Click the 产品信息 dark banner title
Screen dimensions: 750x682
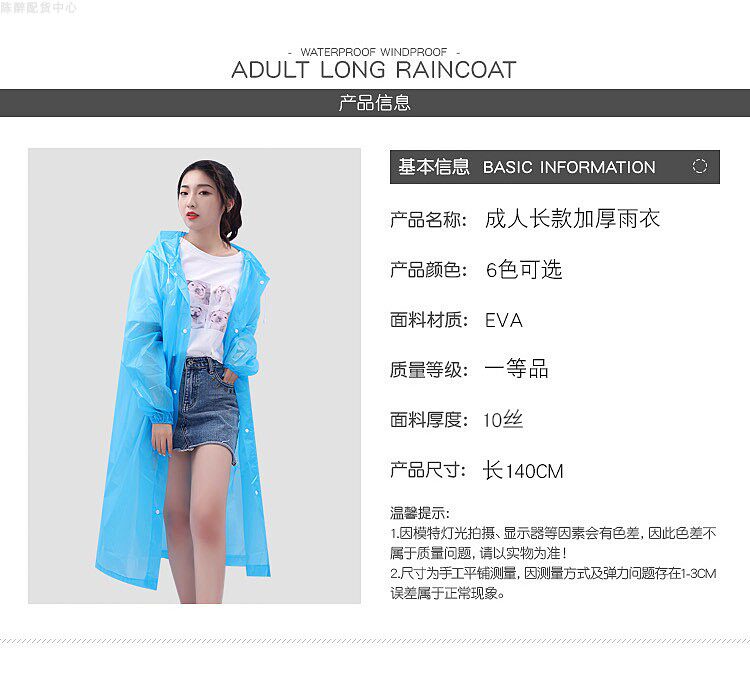point(375,103)
